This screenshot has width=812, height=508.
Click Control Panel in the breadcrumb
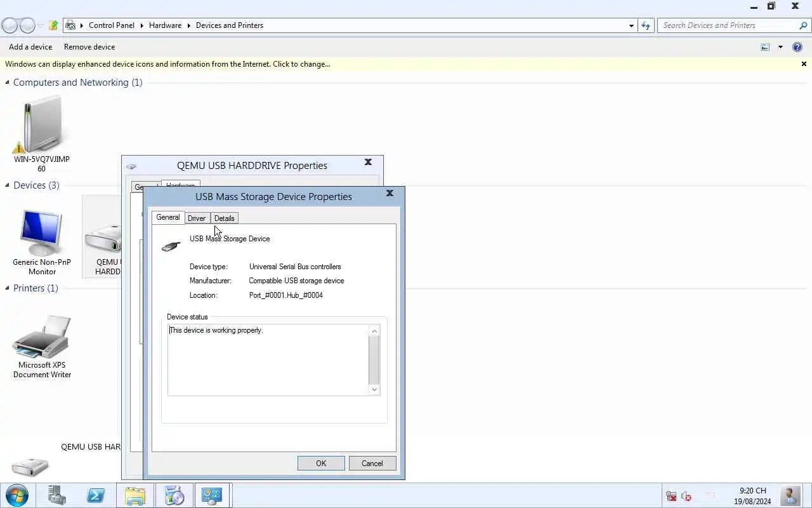pos(112,25)
